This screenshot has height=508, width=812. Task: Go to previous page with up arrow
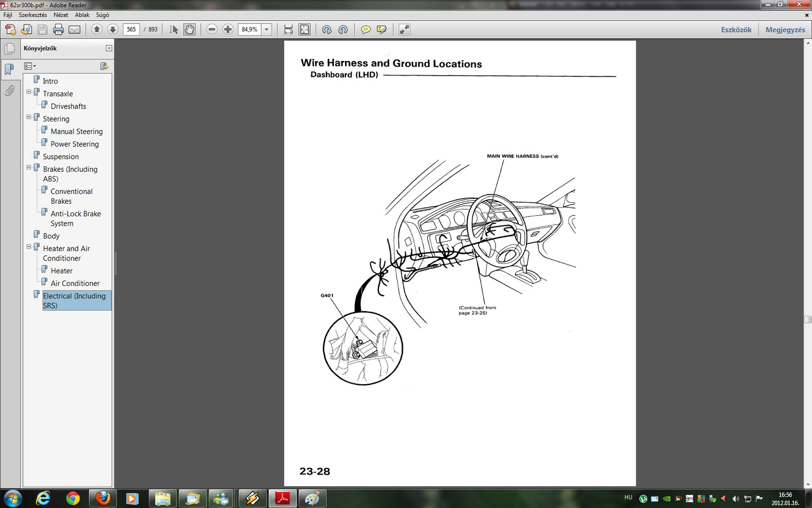pos(97,29)
